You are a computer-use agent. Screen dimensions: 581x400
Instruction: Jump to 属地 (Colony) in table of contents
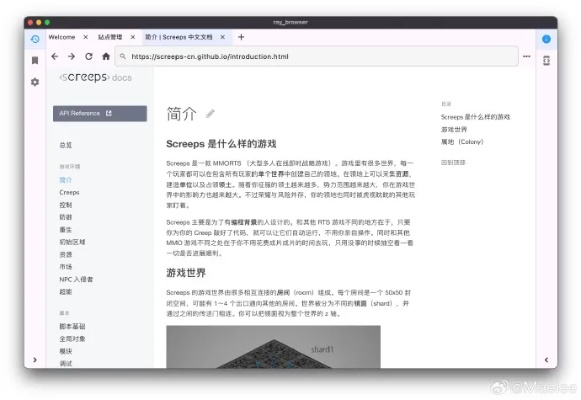tap(462, 142)
